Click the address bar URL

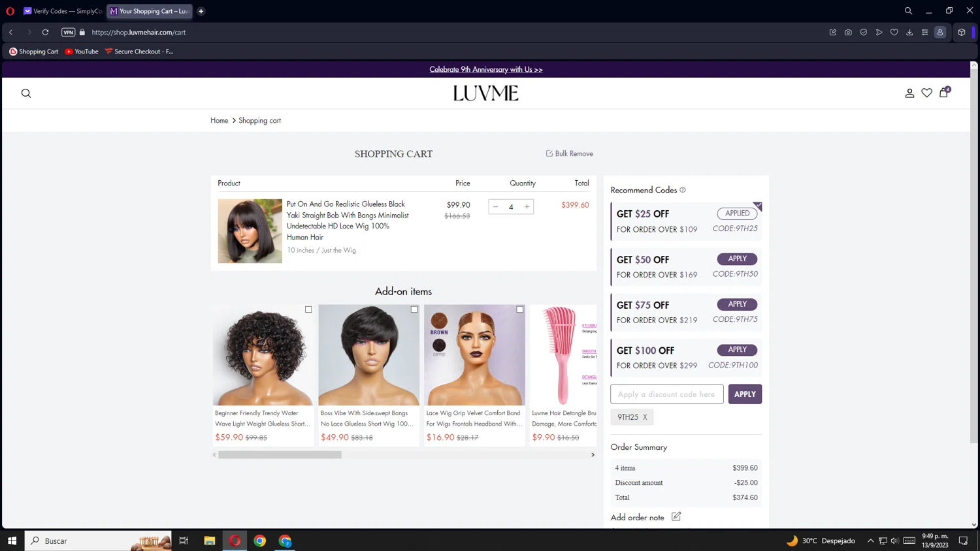pyautogui.click(x=139, y=32)
